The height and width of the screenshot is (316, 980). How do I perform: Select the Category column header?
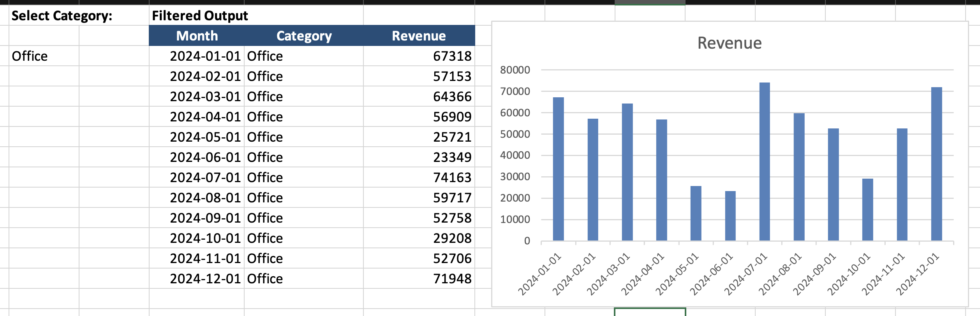coord(304,36)
